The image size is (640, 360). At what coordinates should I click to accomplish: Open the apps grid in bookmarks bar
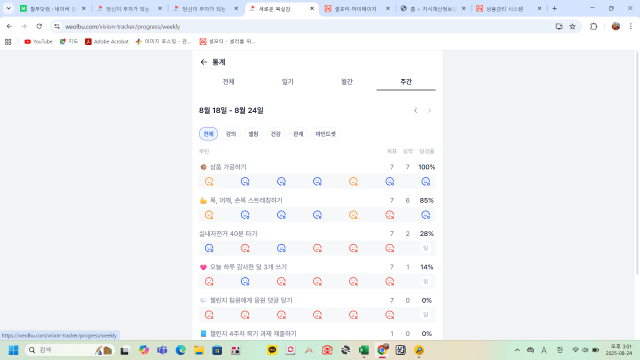tap(8, 42)
